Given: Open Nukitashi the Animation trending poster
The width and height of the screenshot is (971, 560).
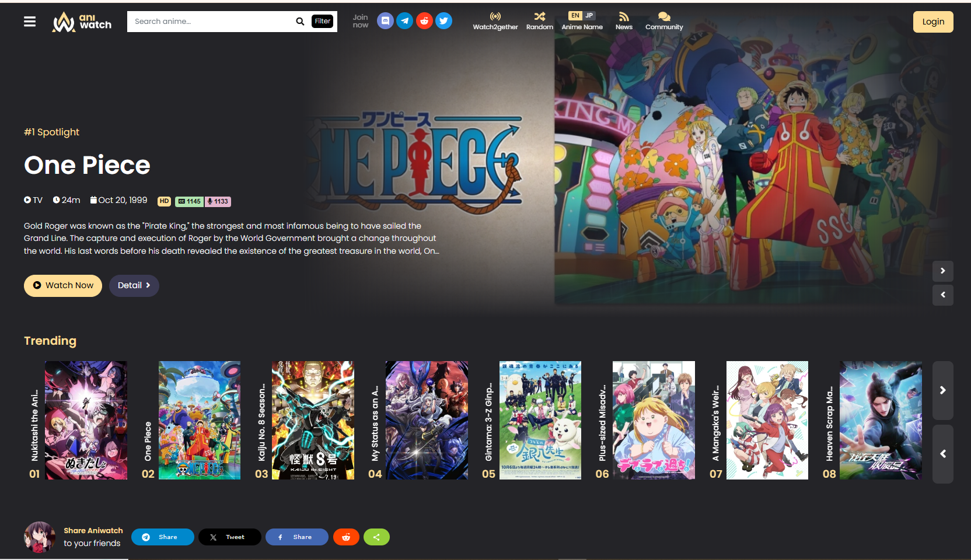Looking at the screenshot, I should [86, 420].
